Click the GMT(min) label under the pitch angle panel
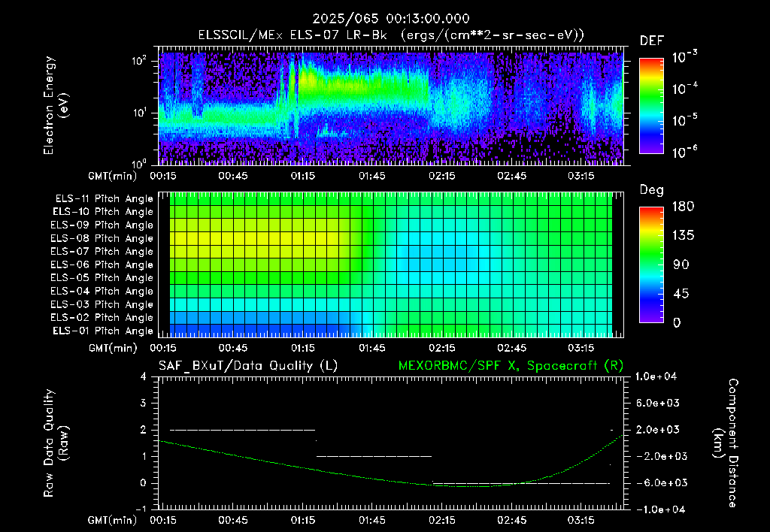This screenshot has width=770, height=532. (113, 349)
